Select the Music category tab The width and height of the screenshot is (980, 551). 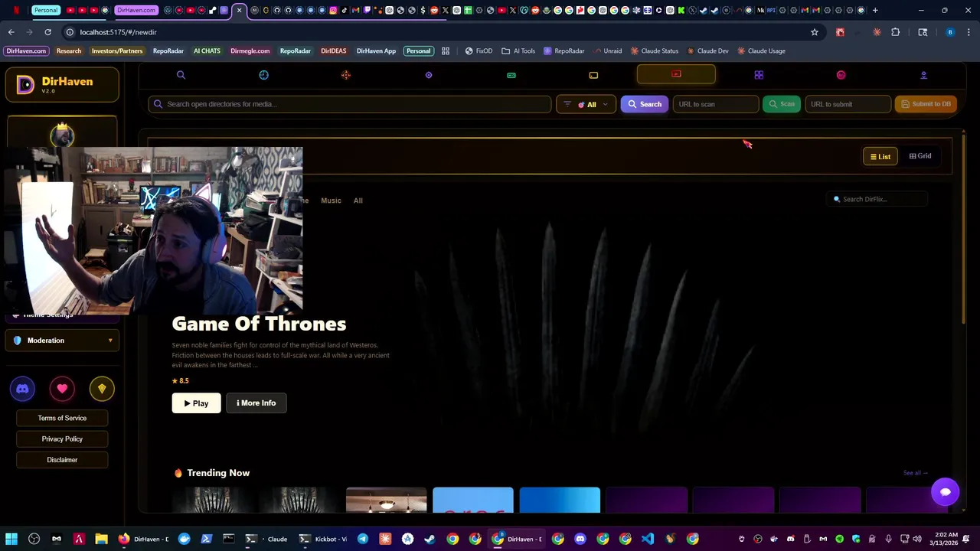[331, 201]
